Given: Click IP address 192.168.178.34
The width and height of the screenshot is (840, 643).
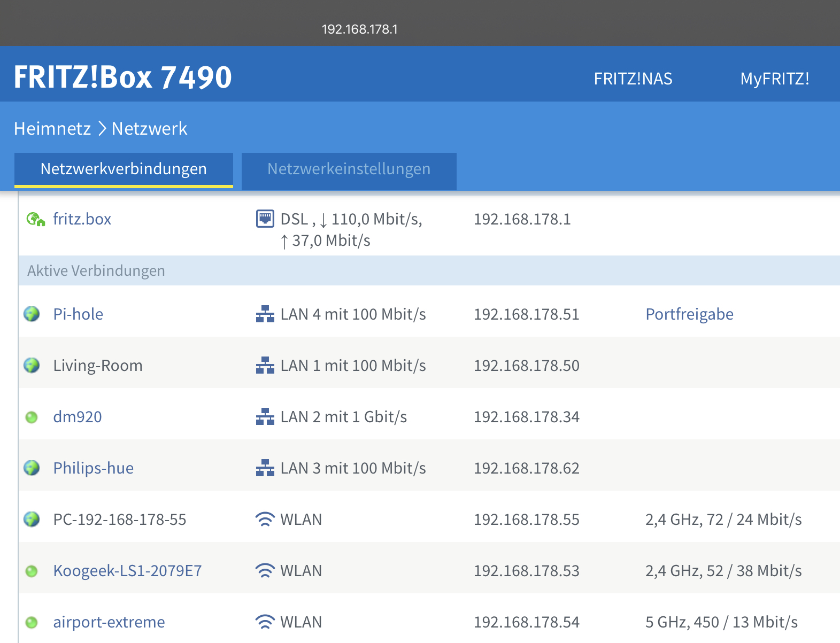Looking at the screenshot, I should click(527, 417).
